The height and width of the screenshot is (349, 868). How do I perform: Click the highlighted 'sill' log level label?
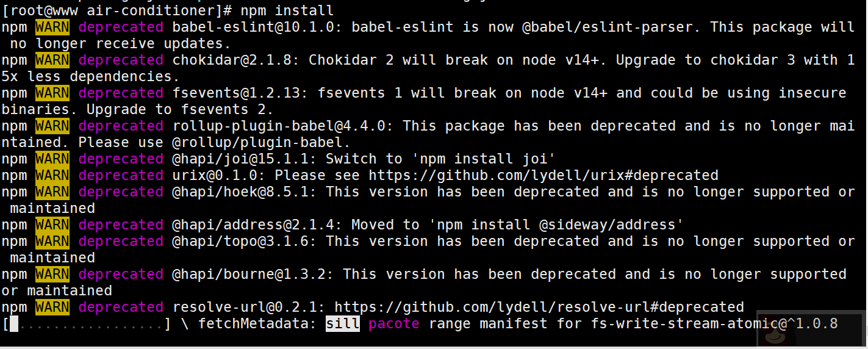pos(342,323)
